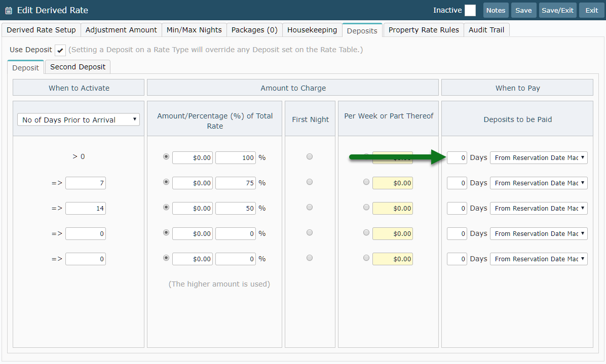Screen dimensions: 606x364
Task: Click the days-prior field in the last row
Action: coord(86,259)
